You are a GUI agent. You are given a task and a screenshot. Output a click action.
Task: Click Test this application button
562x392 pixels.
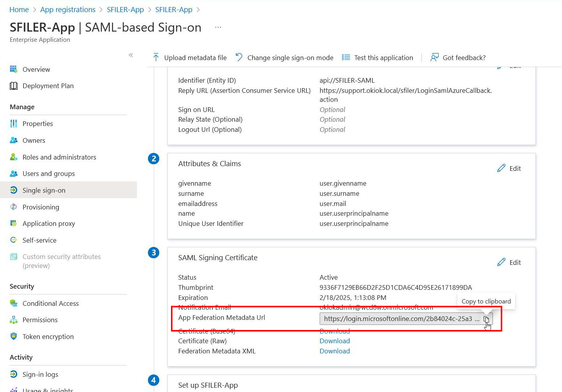[377, 58]
